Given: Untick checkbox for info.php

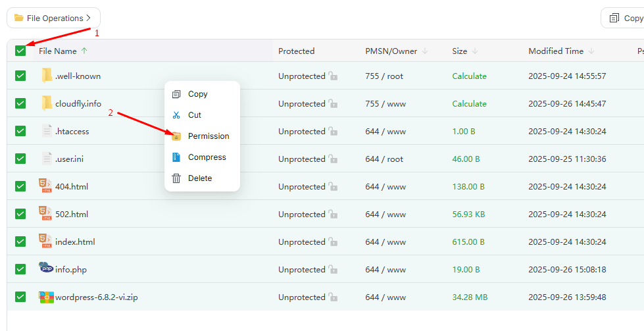Looking at the screenshot, I should [20, 269].
